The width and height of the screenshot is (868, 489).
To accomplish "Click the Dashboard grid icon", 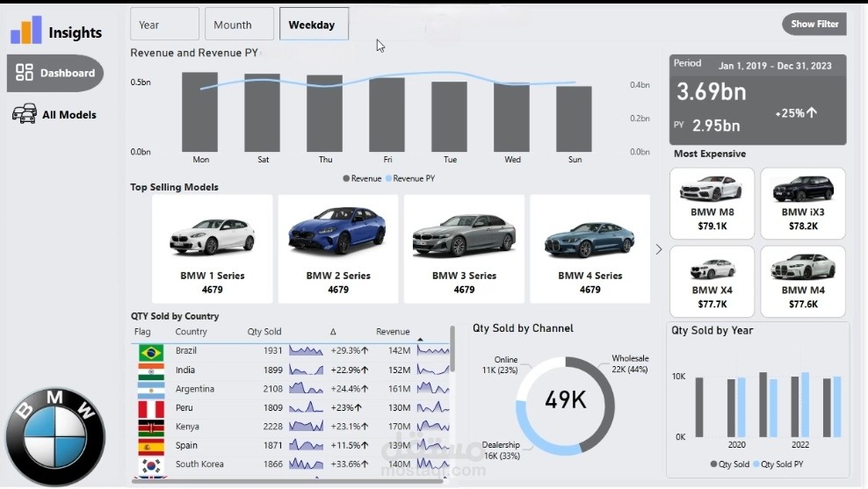I will pyautogui.click(x=25, y=73).
